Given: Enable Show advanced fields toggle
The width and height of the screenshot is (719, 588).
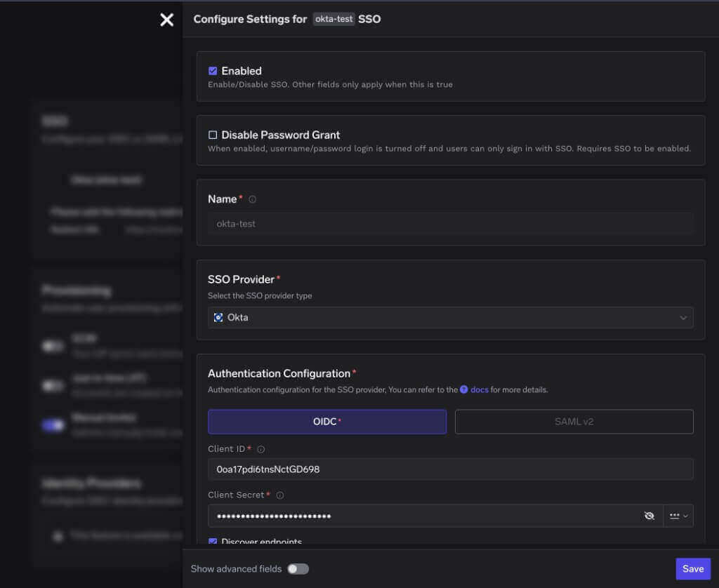Looking at the screenshot, I should click(x=298, y=569).
